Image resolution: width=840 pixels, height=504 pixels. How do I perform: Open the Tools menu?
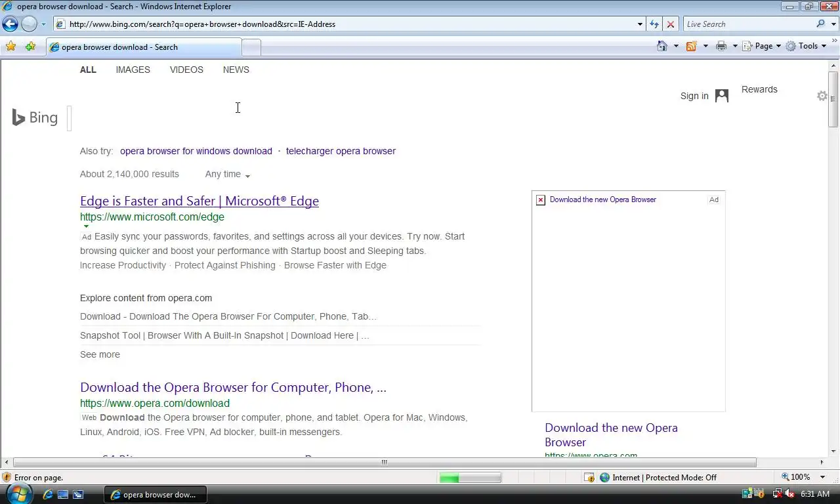807,46
